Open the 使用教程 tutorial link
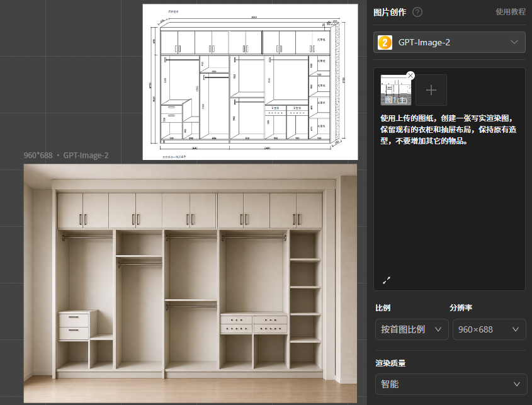Image resolution: width=532 pixels, height=405 pixels. click(x=511, y=12)
